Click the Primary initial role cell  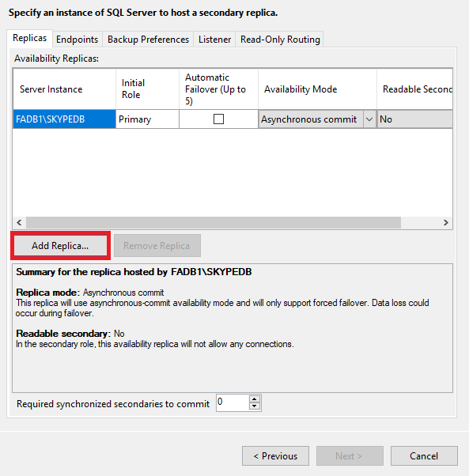[x=147, y=119]
